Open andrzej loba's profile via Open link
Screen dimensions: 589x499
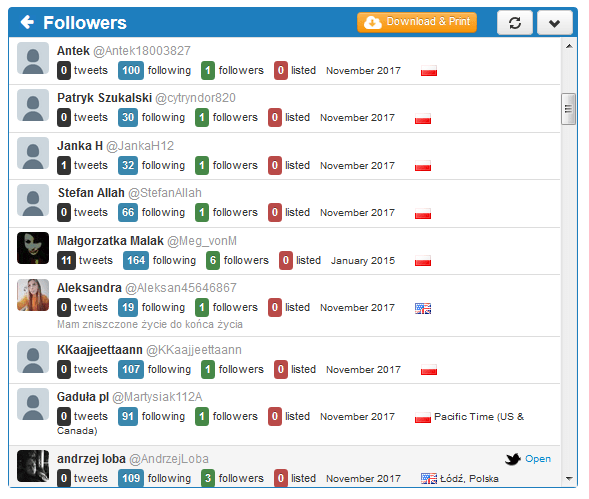[x=538, y=458]
